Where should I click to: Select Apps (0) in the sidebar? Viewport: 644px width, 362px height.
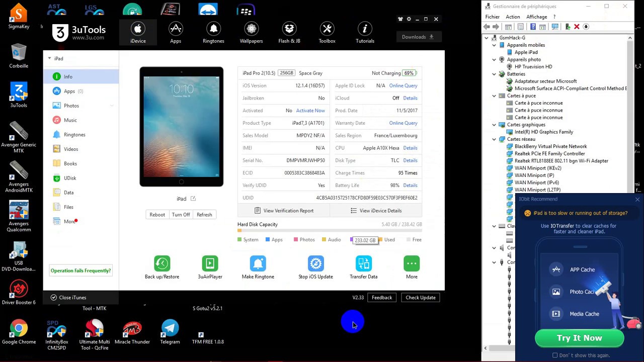80,91
